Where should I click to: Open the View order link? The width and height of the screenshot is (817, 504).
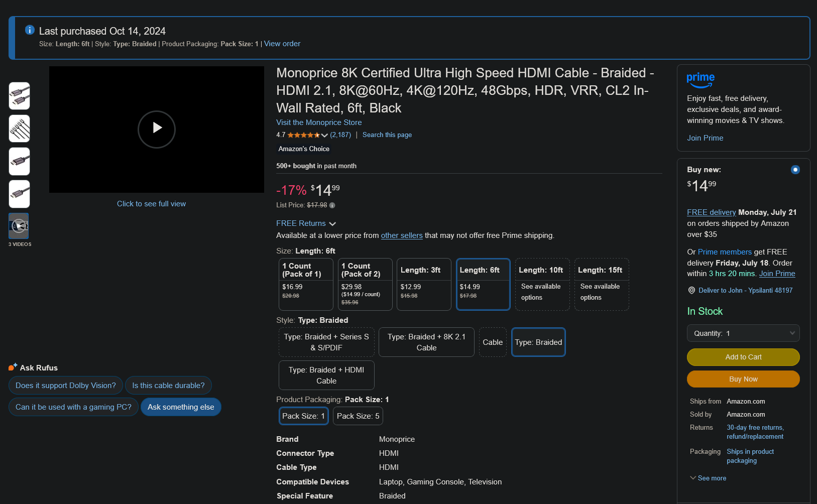pyautogui.click(x=282, y=44)
